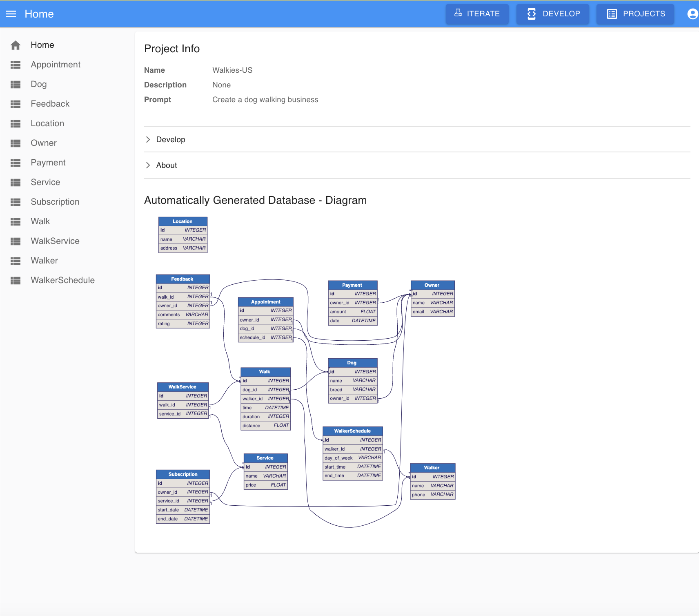Click the list icon beside WalkerSchedule
The image size is (699, 616).
coord(16,280)
